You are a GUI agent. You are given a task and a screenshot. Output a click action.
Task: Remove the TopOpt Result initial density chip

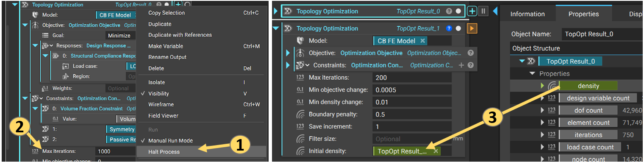[x=436, y=151]
